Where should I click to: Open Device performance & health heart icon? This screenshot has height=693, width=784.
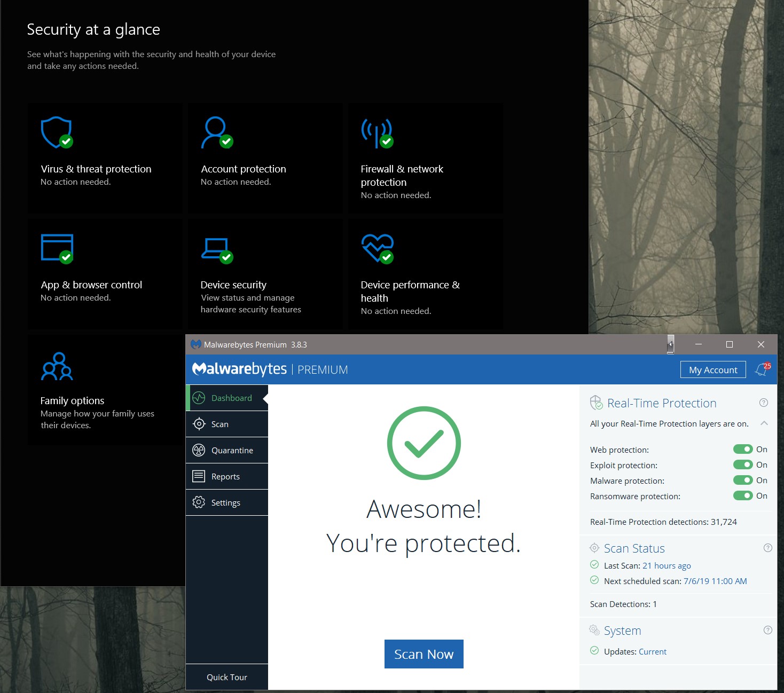[x=377, y=248]
